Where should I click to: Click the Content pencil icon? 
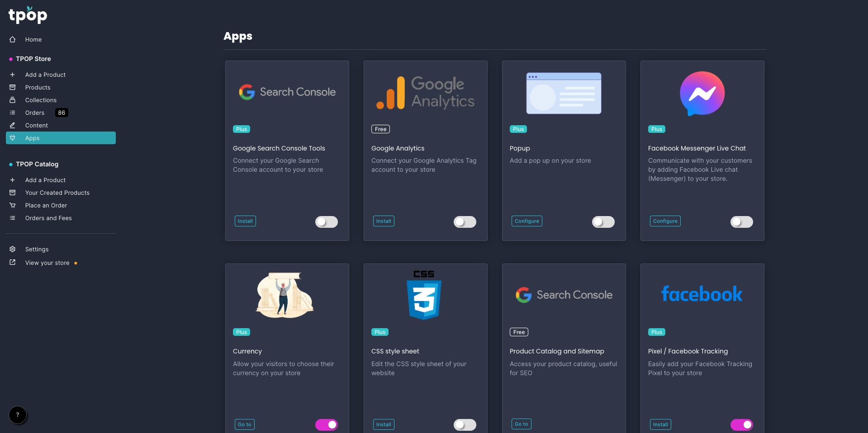(x=13, y=125)
